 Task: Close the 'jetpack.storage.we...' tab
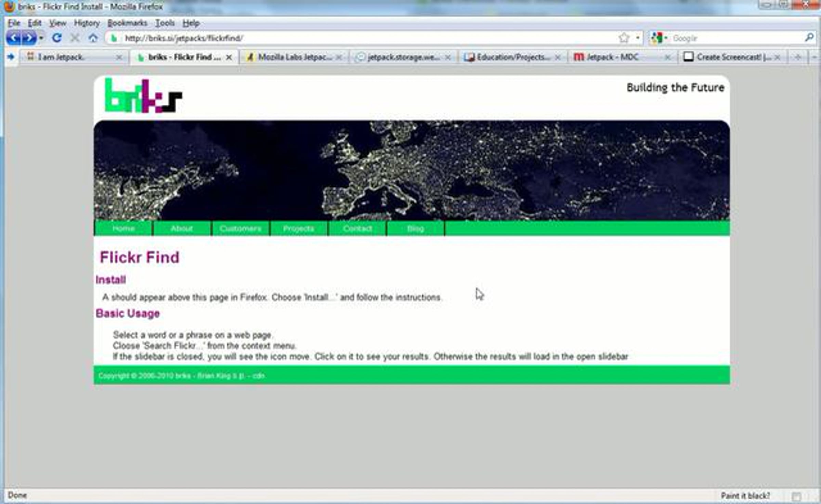coord(448,57)
